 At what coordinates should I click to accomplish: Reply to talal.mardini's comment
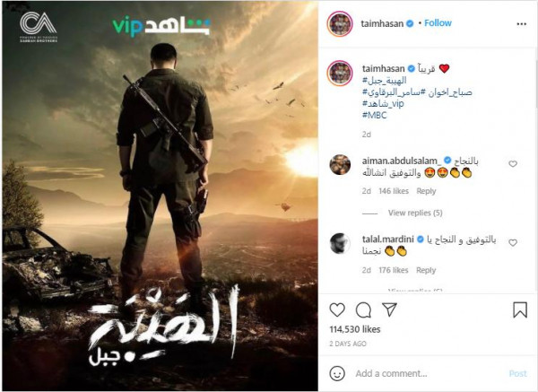(426, 270)
